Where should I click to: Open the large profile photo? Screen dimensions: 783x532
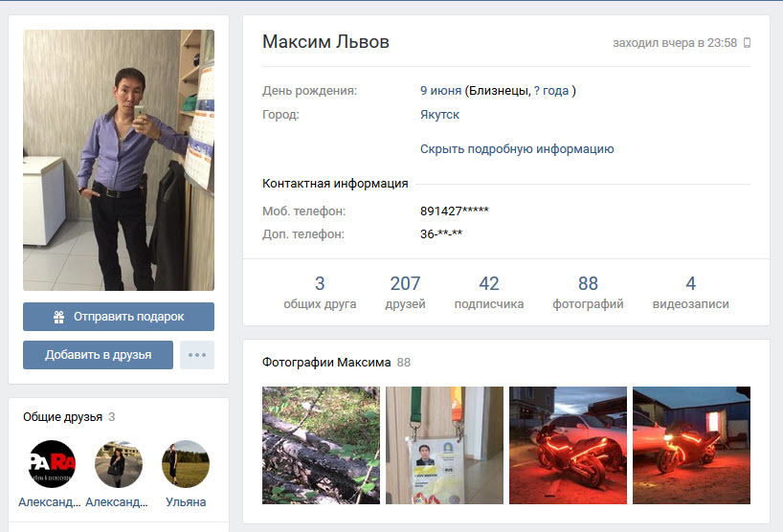[119, 160]
